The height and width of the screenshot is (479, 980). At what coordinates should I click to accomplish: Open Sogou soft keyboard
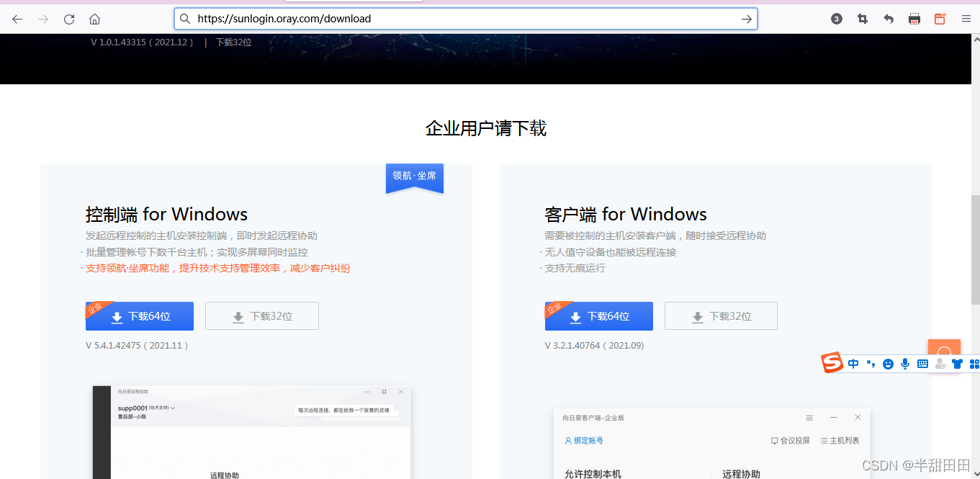point(922,364)
